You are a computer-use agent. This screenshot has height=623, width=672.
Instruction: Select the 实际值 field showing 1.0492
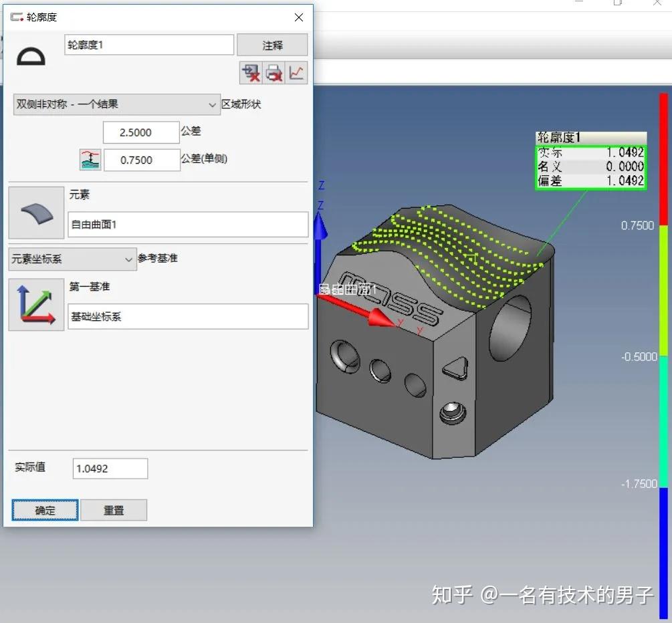point(109,468)
